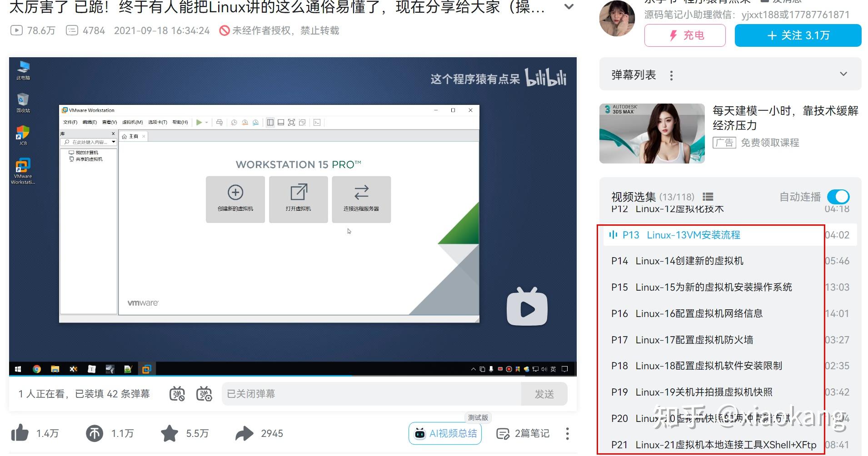The image size is (868, 456).
Task: Click the 已关闭弹幕 input field
Action: tap(371, 394)
